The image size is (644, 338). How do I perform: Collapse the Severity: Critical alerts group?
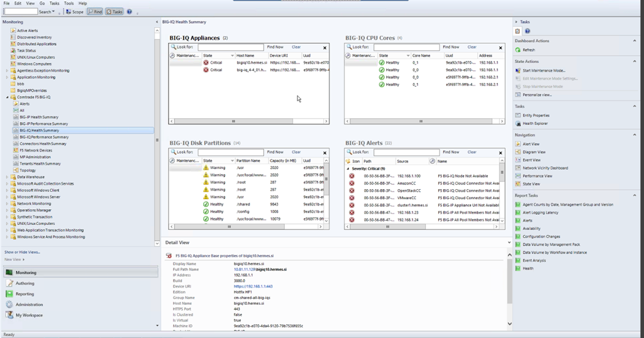348,168
